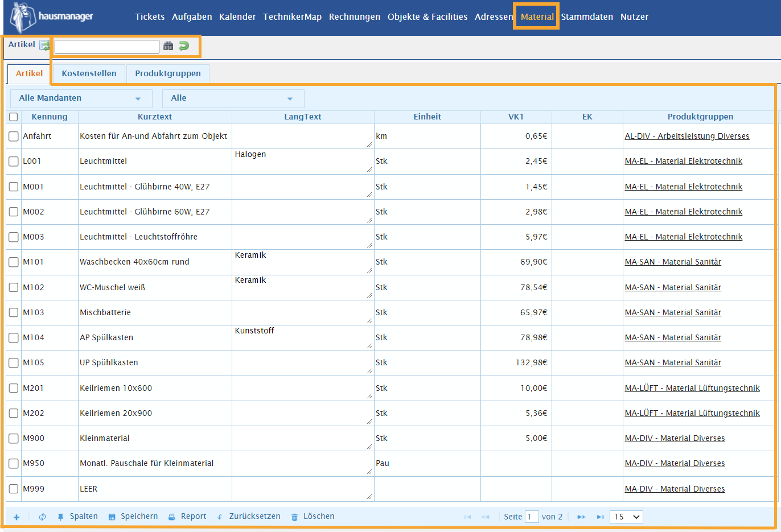Viewport: 781px width, 532px height.
Task: Sort by the VK1 column header
Action: [x=516, y=117]
